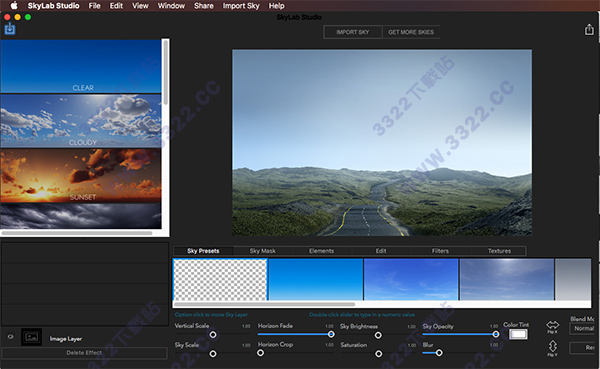Click the Image Layer thumbnail icon
600x369 pixels.
tap(31, 337)
